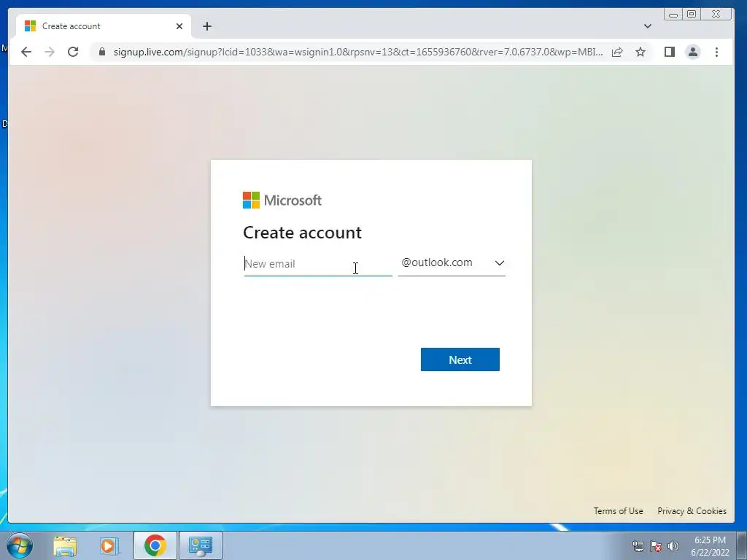747x560 pixels.
Task: Open the tab search chevron
Action: coord(648,26)
